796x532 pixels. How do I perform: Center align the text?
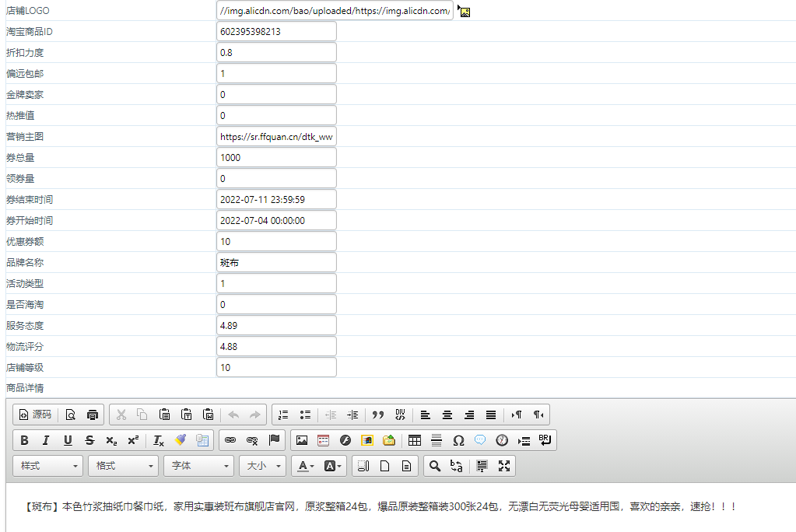click(x=447, y=415)
